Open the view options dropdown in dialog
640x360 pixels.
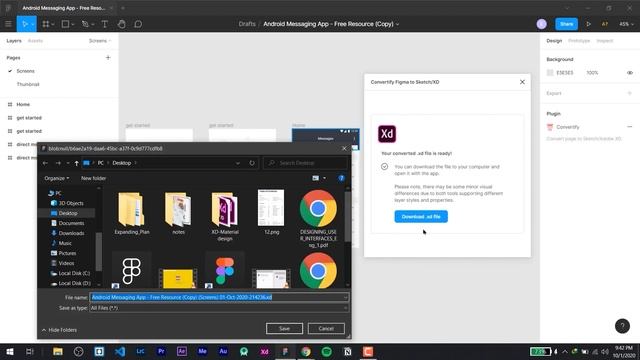324,178
